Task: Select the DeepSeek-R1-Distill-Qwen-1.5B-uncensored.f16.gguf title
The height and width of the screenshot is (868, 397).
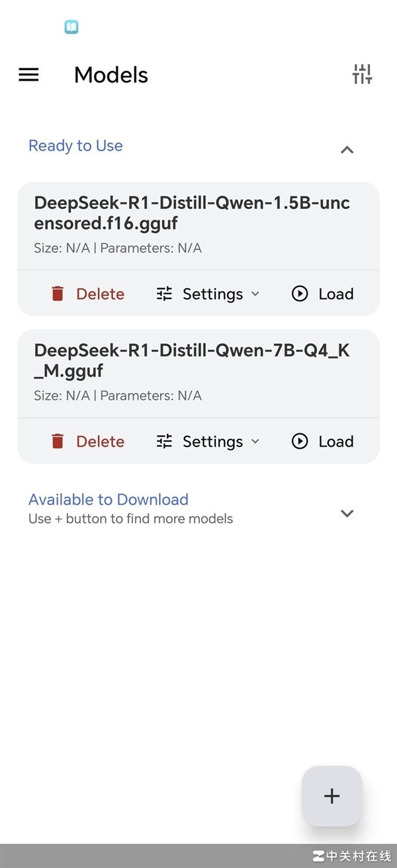Action: tap(192, 213)
